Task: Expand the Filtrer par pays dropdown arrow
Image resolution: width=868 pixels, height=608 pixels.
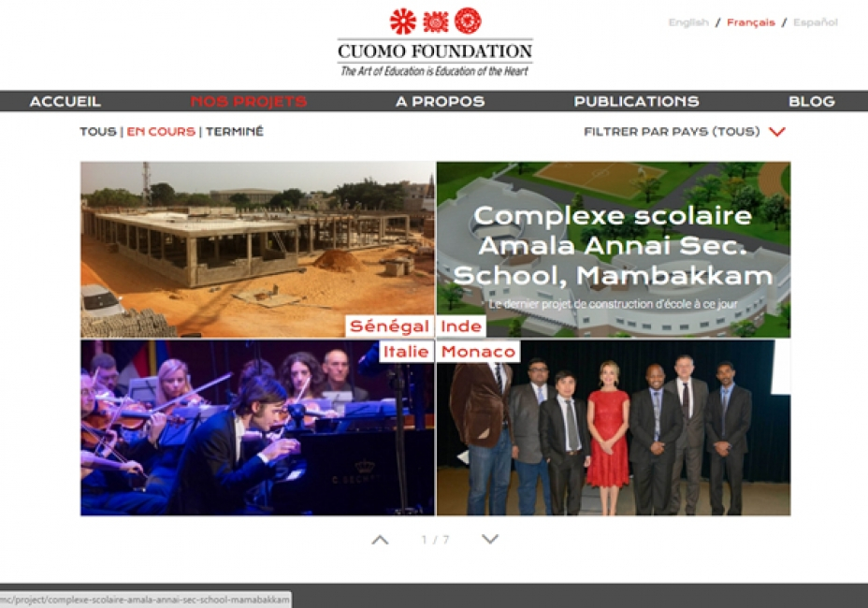Action: 777,132
